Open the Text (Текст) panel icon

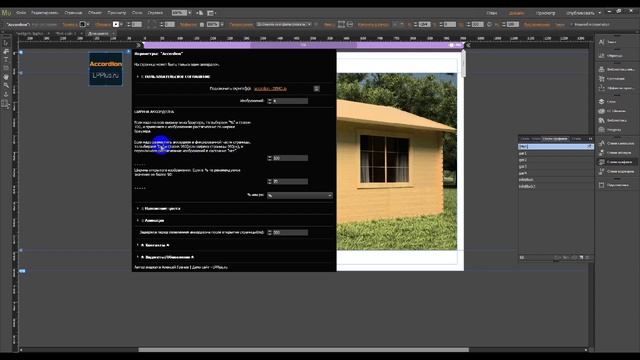[x=601, y=42]
